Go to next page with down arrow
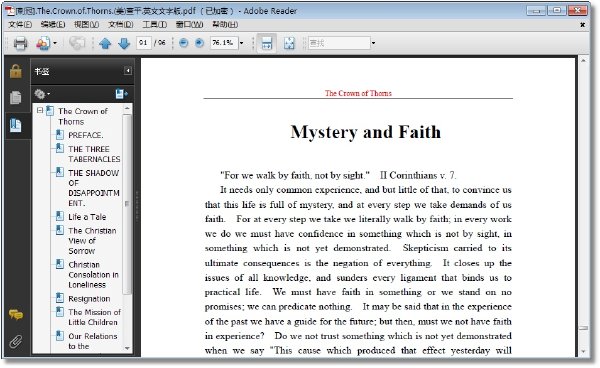600x368 pixels. point(124,43)
